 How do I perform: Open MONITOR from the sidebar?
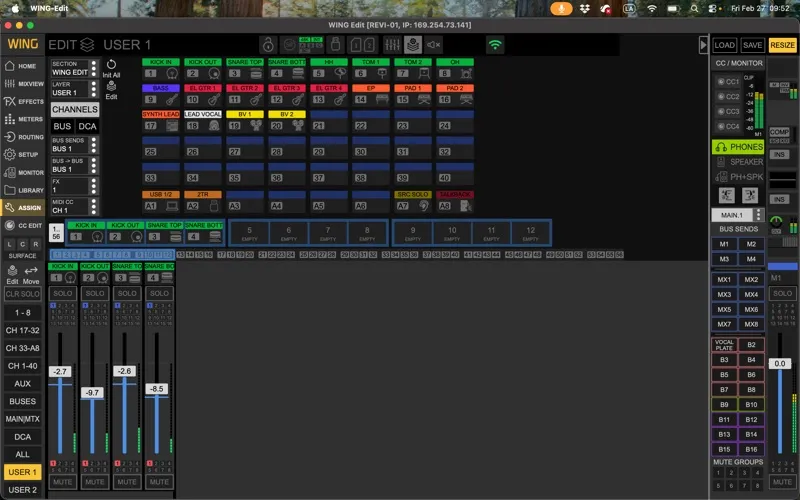click(x=22, y=172)
